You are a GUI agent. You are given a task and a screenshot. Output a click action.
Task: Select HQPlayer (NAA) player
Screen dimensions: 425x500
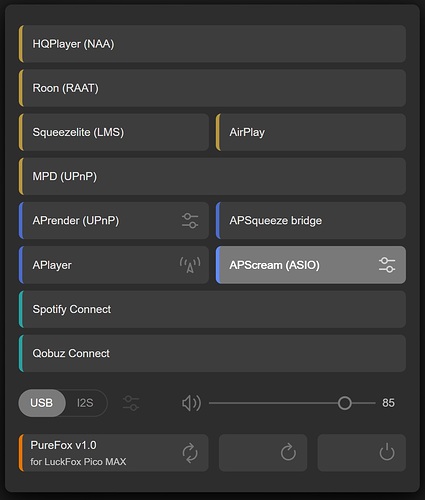click(x=212, y=44)
